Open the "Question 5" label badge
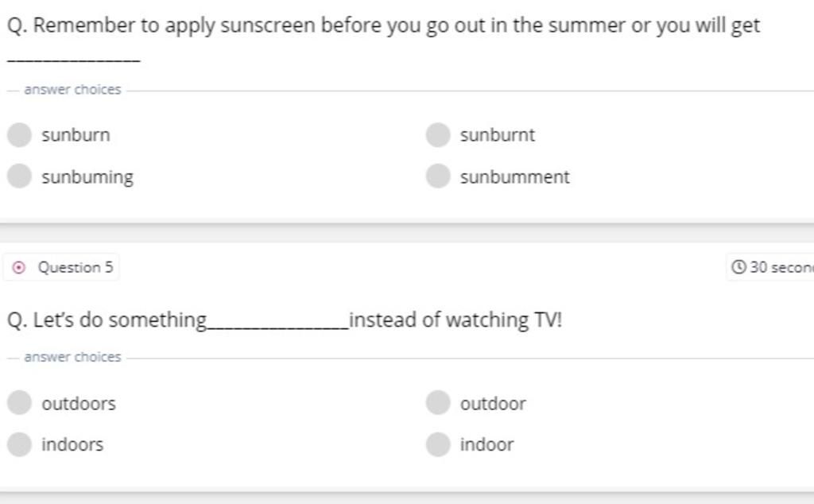Image resolution: width=814 pixels, height=504 pixels. tap(75, 267)
